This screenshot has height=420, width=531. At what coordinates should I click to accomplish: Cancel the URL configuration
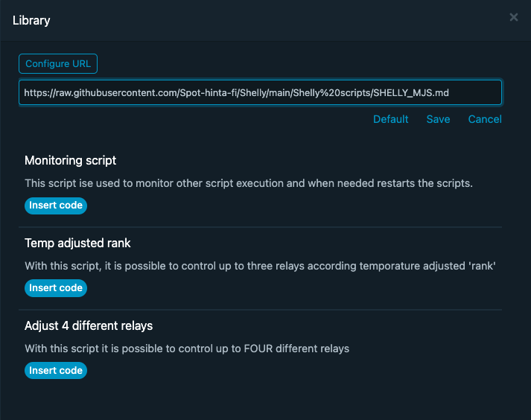(485, 119)
